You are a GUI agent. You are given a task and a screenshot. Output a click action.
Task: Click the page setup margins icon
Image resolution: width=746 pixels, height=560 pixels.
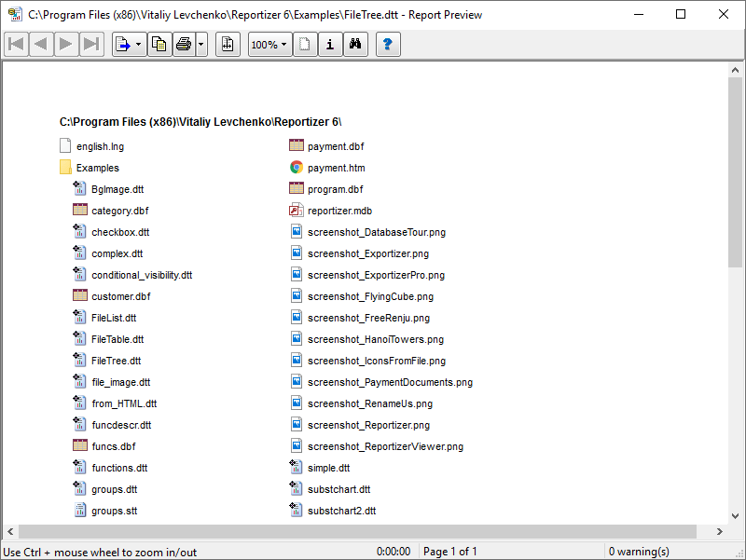point(228,44)
